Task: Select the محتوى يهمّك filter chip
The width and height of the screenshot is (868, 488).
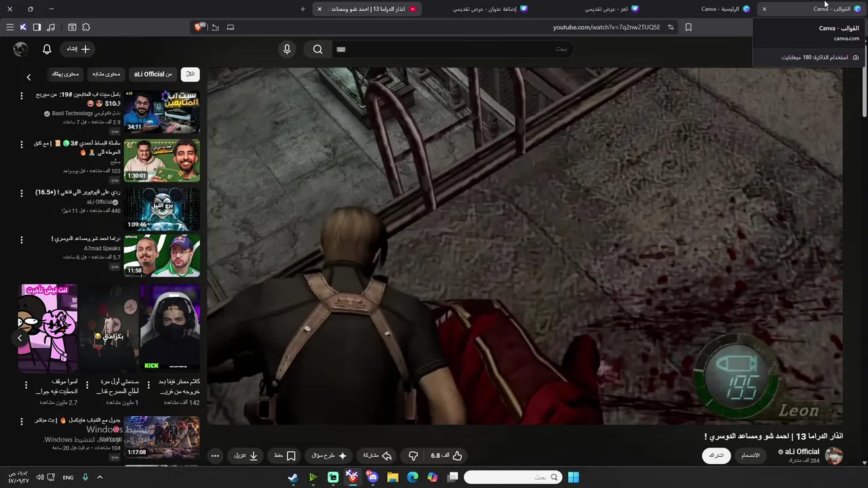Action: (66, 74)
